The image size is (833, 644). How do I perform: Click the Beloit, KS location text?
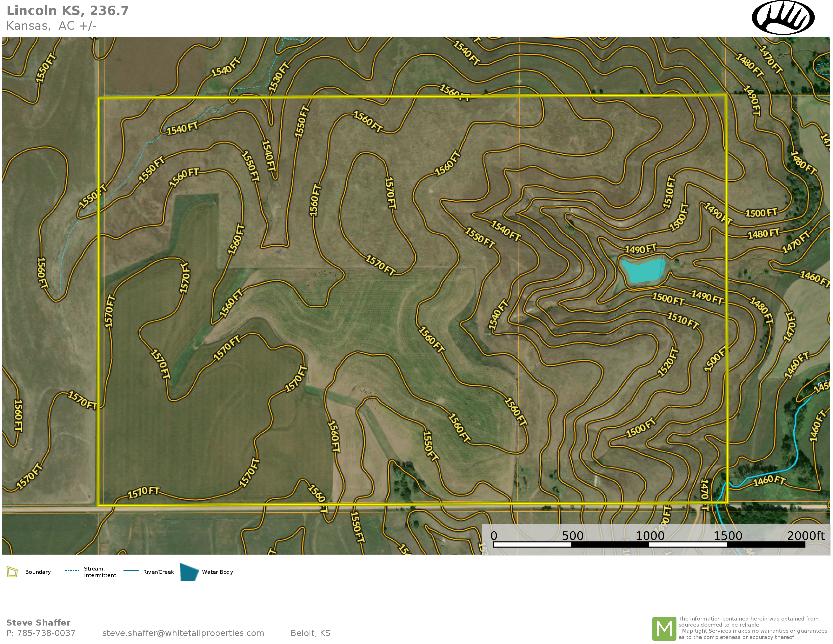pyautogui.click(x=310, y=633)
